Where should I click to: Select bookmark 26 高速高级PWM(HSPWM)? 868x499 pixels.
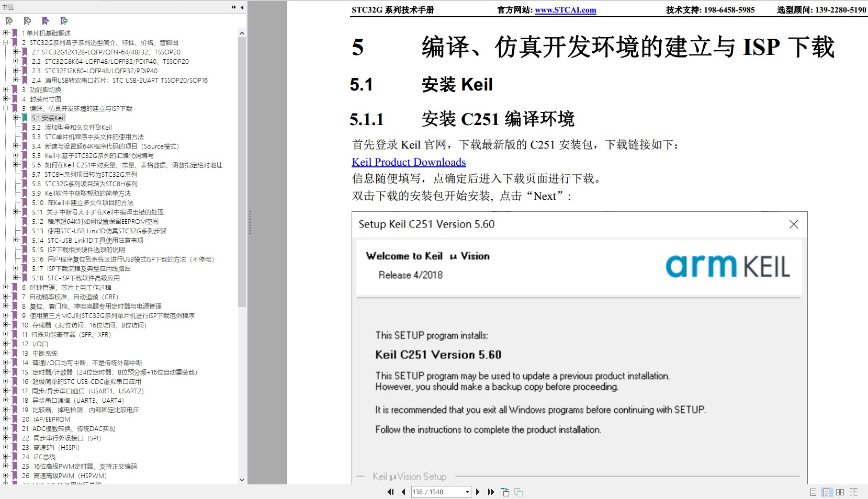(x=64, y=475)
